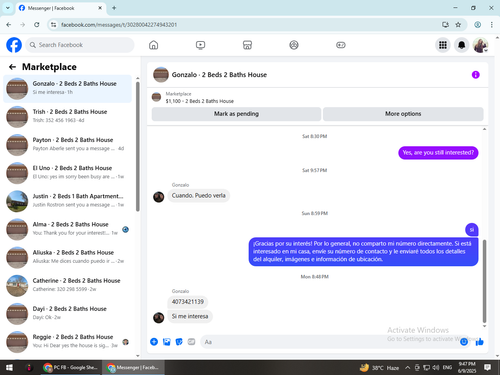Open the Facebook logo home link
This screenshot has width=500, height=375.
pos(14,45)
